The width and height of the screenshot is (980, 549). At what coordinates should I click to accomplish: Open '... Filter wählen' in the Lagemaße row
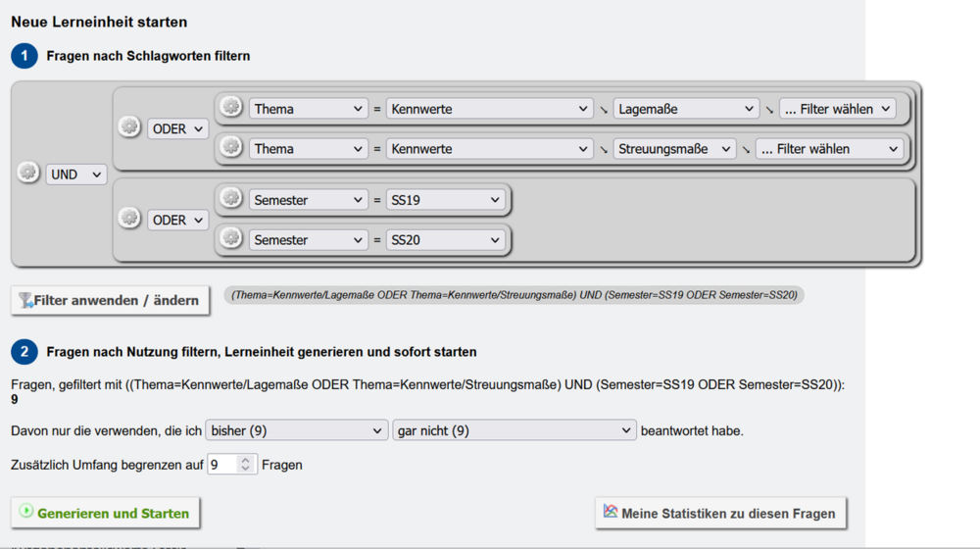(x=837, y=109)
